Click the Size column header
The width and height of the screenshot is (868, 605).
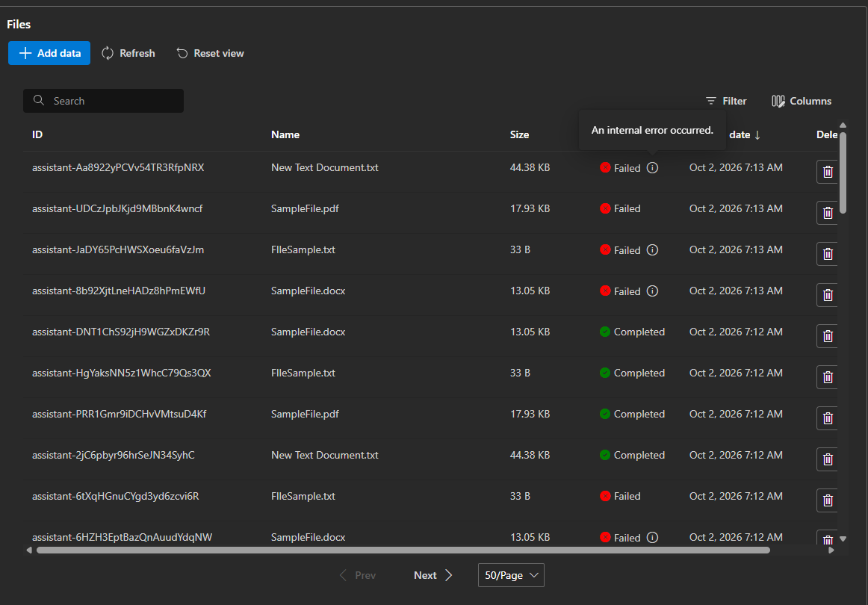click(519, 134)
